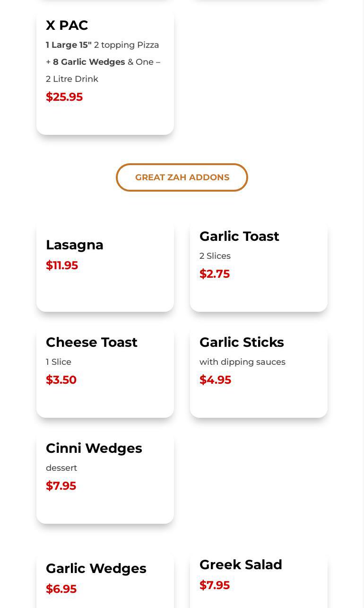
Task: Open the Lasagna menu item
Action: click(x=75, y=245)
